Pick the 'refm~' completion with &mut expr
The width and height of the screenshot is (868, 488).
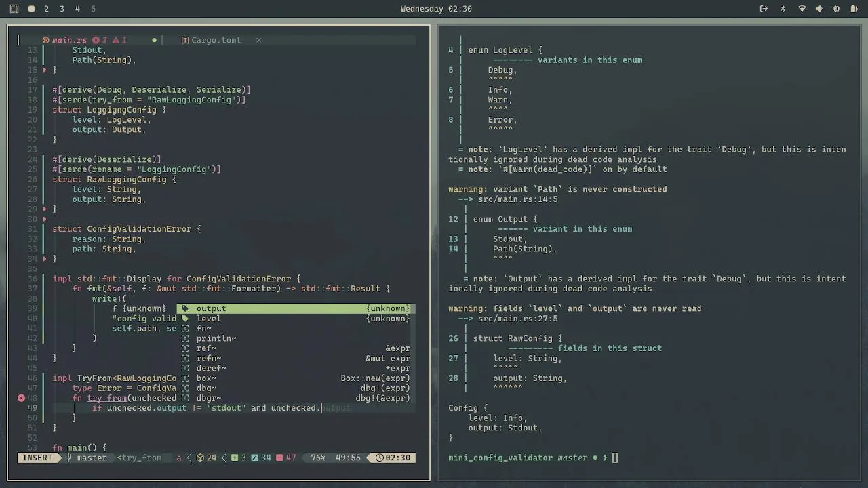(x=294, y=358)
